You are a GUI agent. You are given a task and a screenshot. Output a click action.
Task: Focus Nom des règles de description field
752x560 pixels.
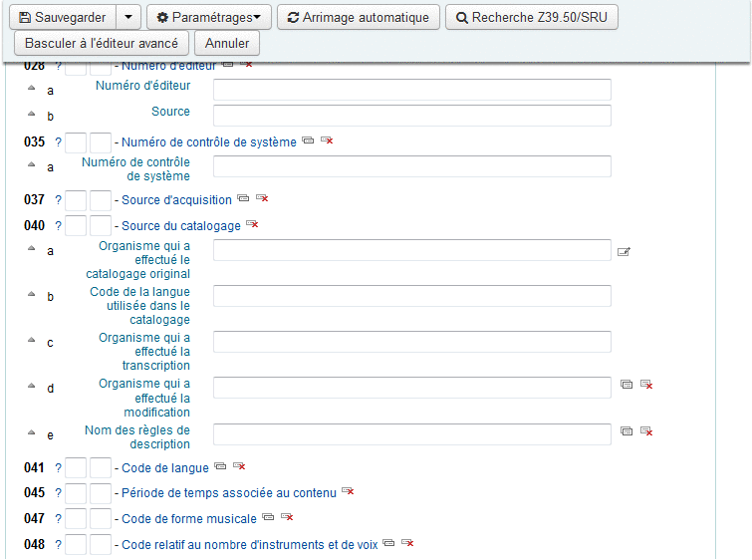(412, 434)
